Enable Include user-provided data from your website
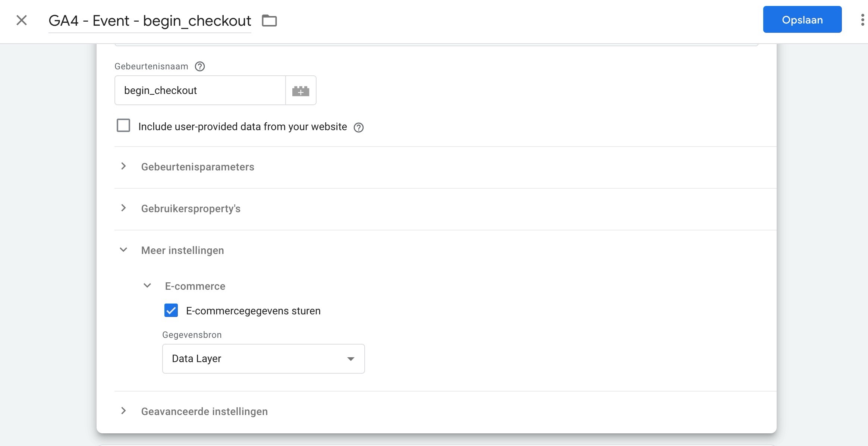This screenshot has width=868, height=446. (x=123, y=126)
